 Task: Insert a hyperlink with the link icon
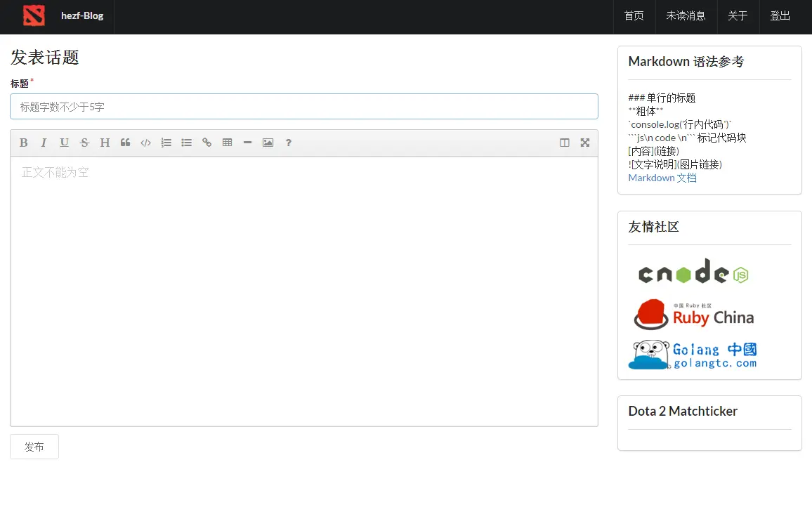pyautogui.click(x=207, y=143)
